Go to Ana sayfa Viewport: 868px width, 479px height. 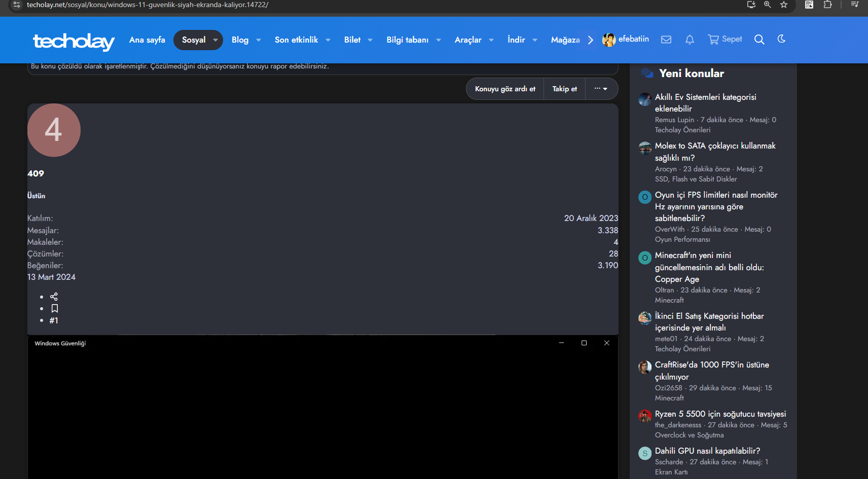147,40
